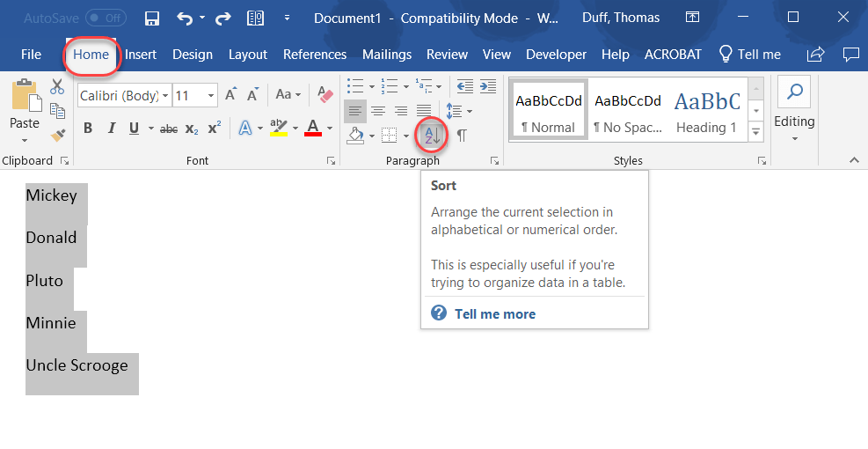
Task: Show paragraph marks with pilcrow icon
Action: point(461,136)
